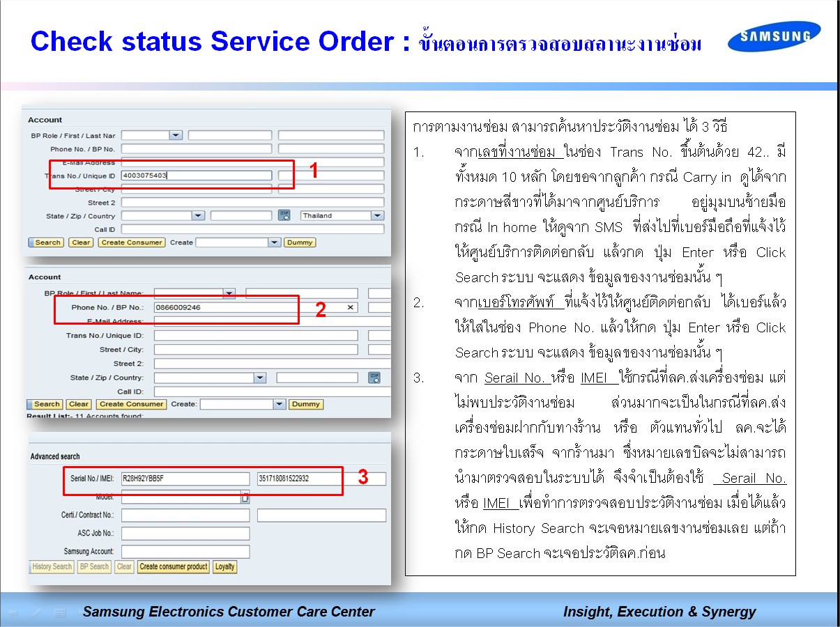The image size is (840, 627).
Task: Click the "Insight, Execution & Synergy" footer text
Action: (x=659, y=612)
